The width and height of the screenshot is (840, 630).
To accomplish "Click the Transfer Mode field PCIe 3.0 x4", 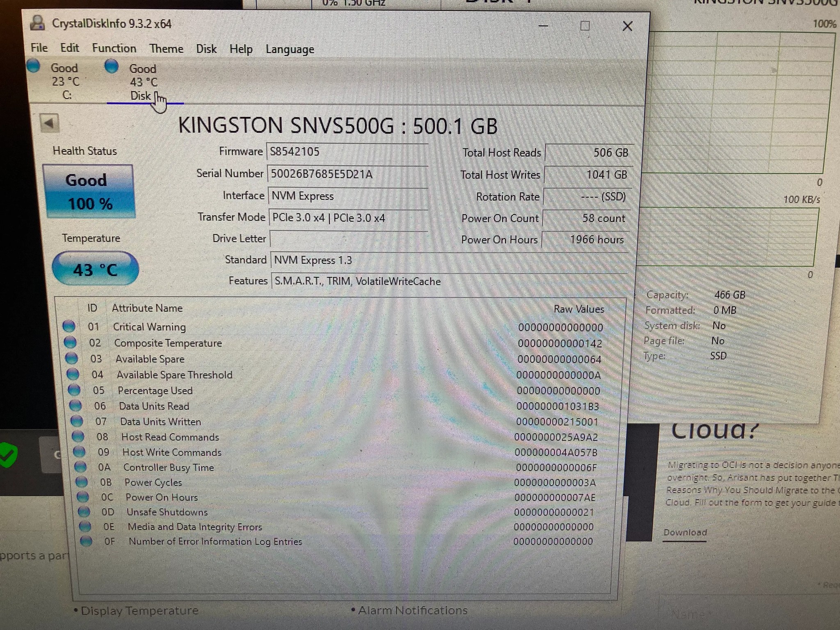I will pos(348,218).
